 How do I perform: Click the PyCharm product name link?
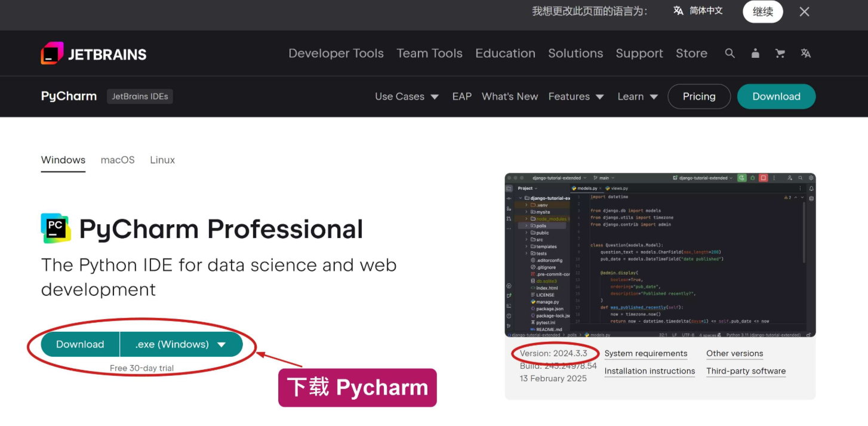click(69, 97)
